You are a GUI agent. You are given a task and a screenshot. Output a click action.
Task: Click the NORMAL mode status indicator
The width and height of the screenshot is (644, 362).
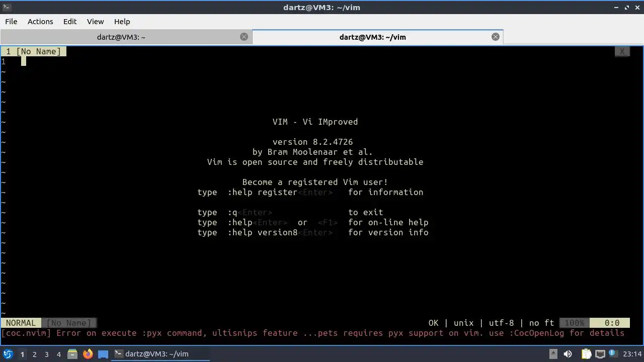21,323
